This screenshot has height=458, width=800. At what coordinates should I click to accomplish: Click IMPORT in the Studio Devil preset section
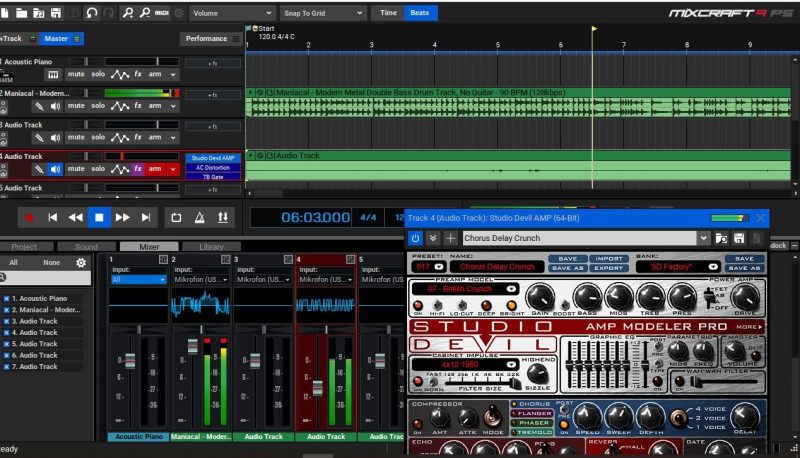pos(609,259)
